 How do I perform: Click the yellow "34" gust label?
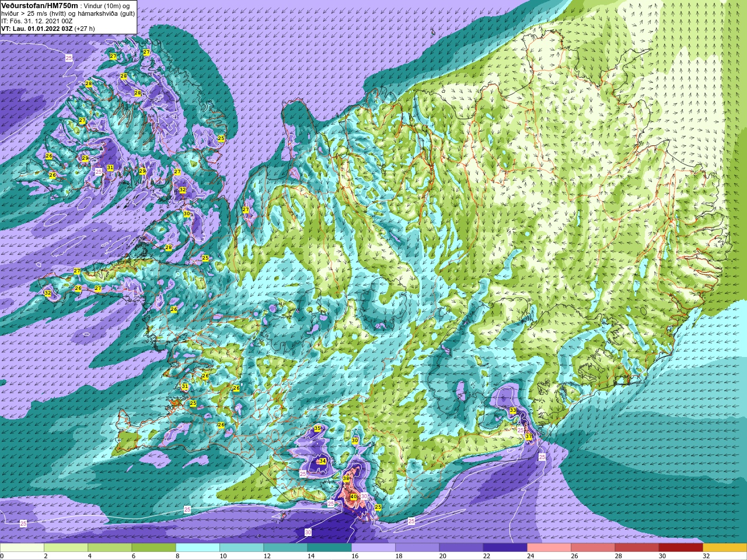(323, 461)
